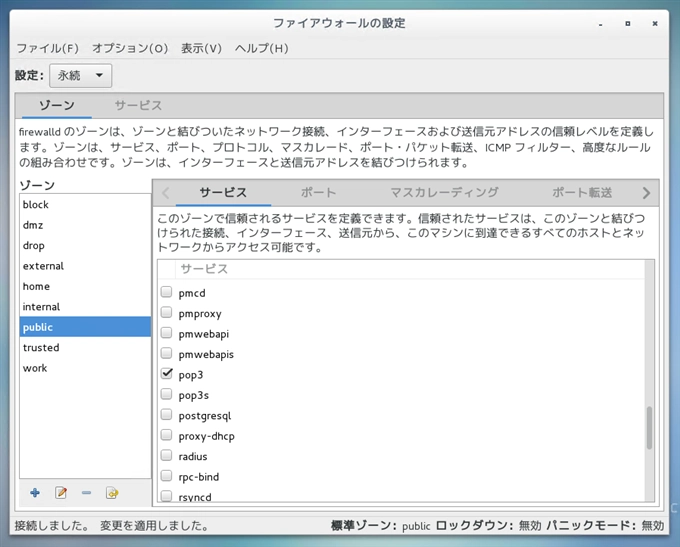Click the pop3 service name
Image resolution: width=680 pixels, height=547 pixels.
[191, 375]
